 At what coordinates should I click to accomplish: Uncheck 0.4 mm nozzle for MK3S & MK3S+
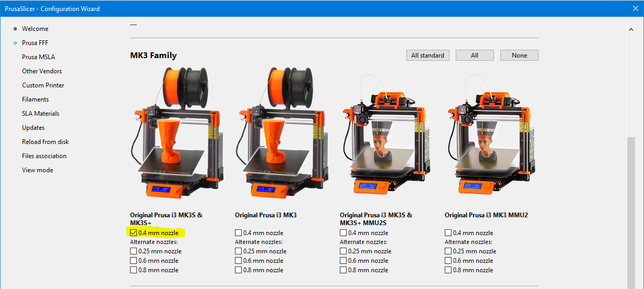click(134, 233)
